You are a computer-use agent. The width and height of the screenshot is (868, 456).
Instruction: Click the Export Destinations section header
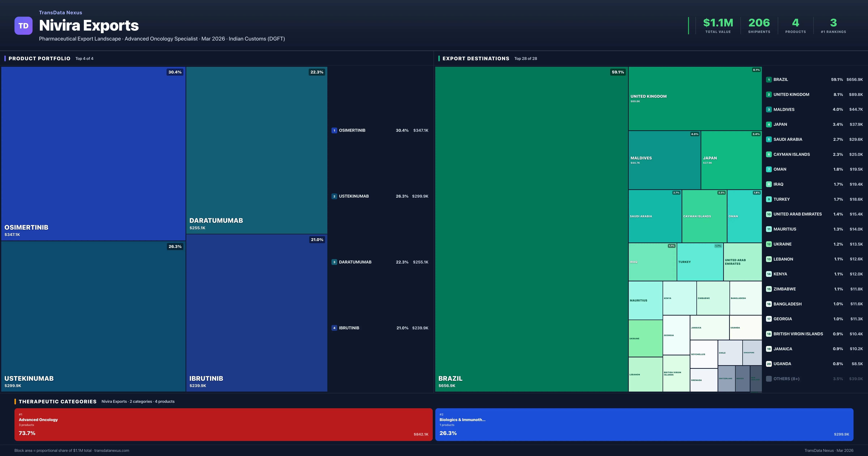pyautogui.click(x=475, y=59)
